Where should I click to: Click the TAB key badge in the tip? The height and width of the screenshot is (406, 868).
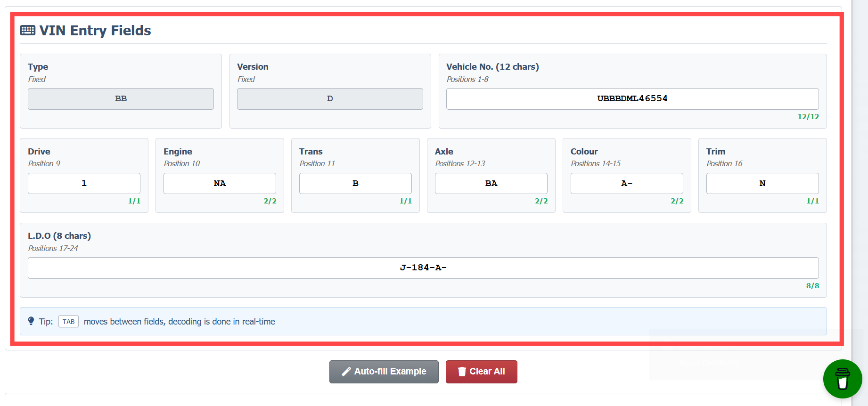68,322
